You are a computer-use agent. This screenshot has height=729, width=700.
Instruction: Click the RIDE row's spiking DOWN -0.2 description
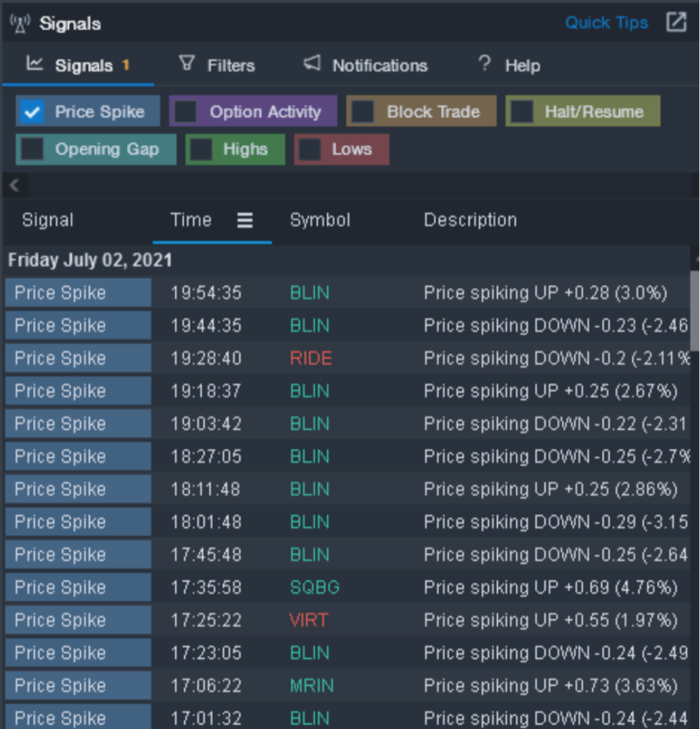[x=556, y=359]
